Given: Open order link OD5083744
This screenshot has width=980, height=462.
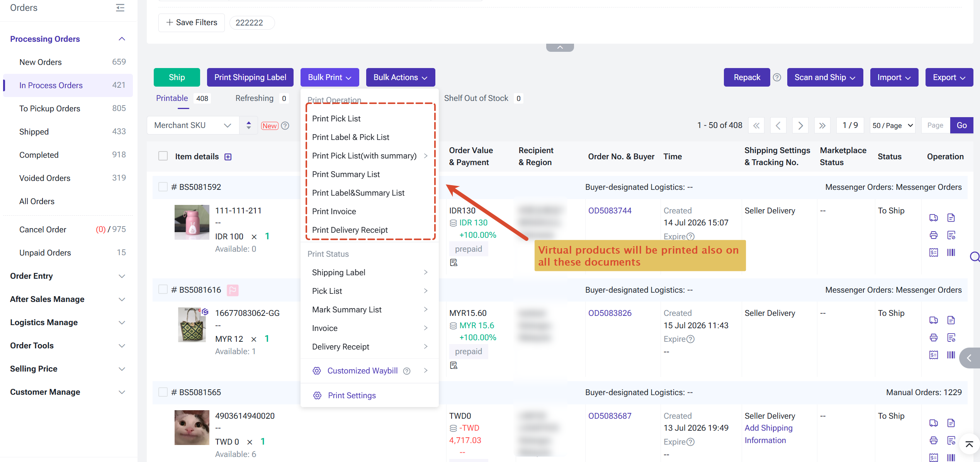Looking at the screenshot, I should [610, 211].
